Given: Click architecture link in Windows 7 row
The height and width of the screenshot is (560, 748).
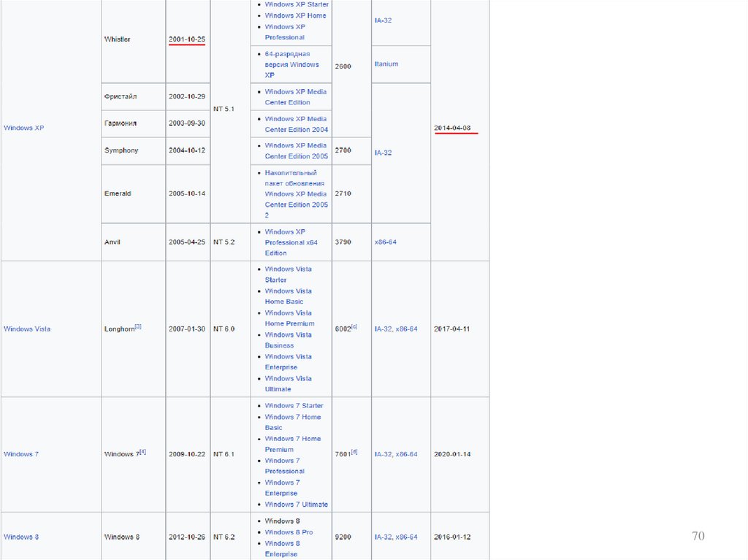Looking at the screenshot, I should coord(396,454).
